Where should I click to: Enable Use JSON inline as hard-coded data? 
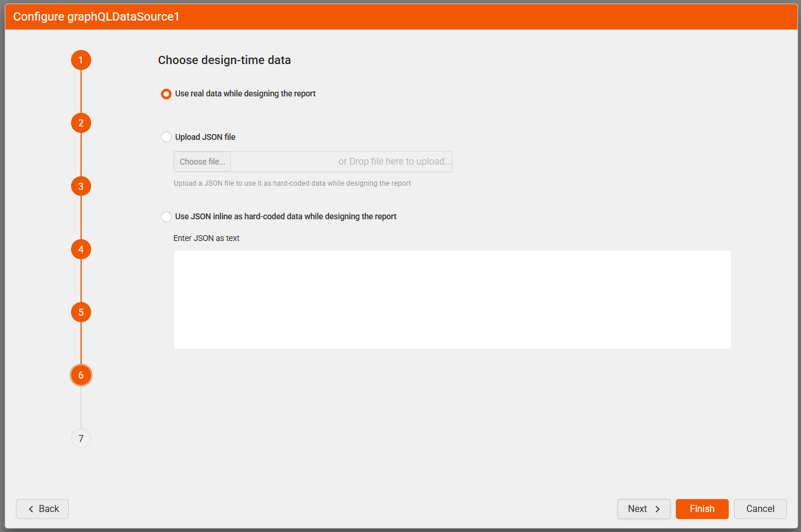(166, 217)
